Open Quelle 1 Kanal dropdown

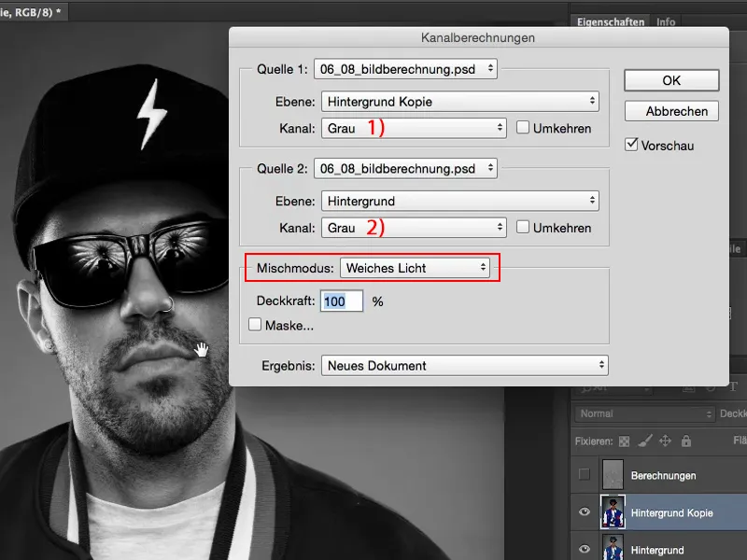pos(414,128)
